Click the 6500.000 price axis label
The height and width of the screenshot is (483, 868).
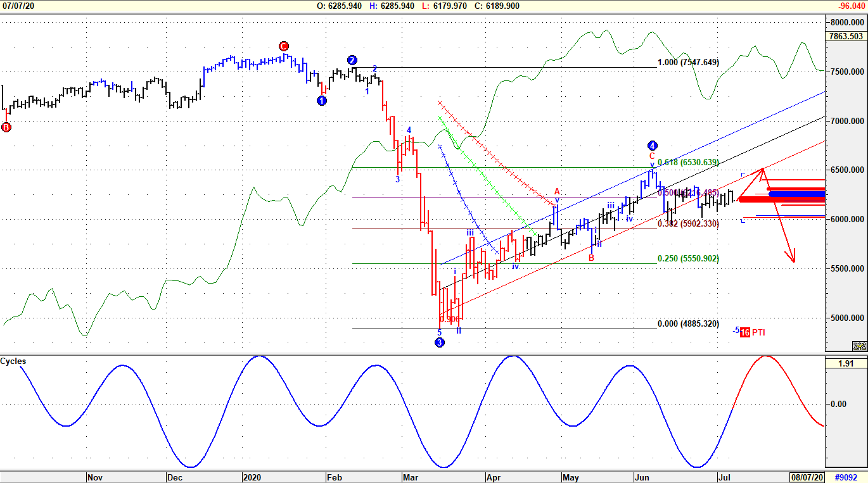[847, 170]
